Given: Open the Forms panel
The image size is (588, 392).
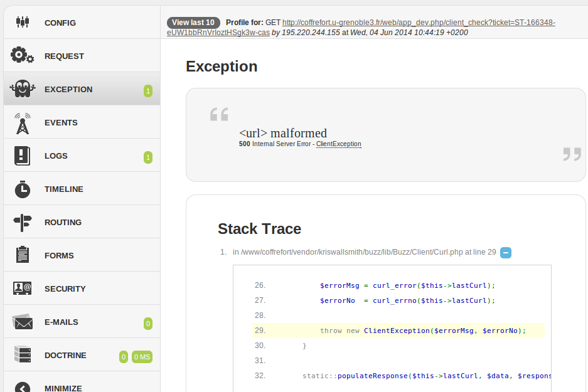Looking at the screenshot, I should point(82,255).
